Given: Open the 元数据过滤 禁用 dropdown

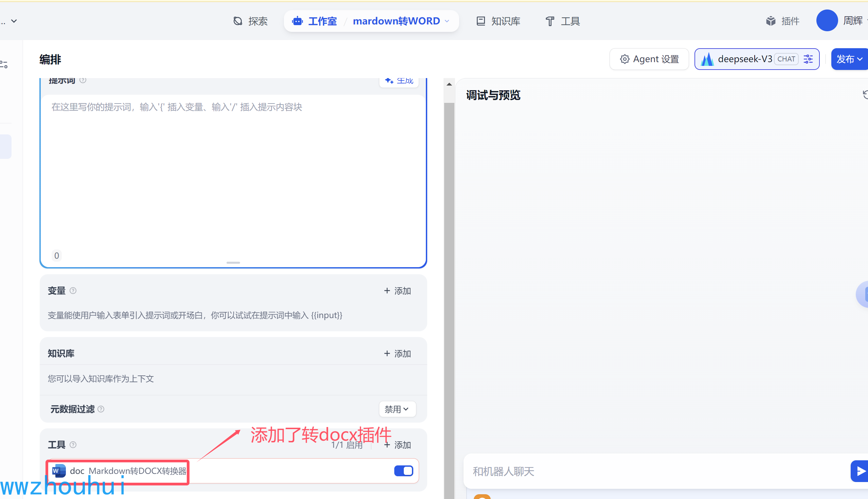Looking at the screenshot, I should pos(397,409).
